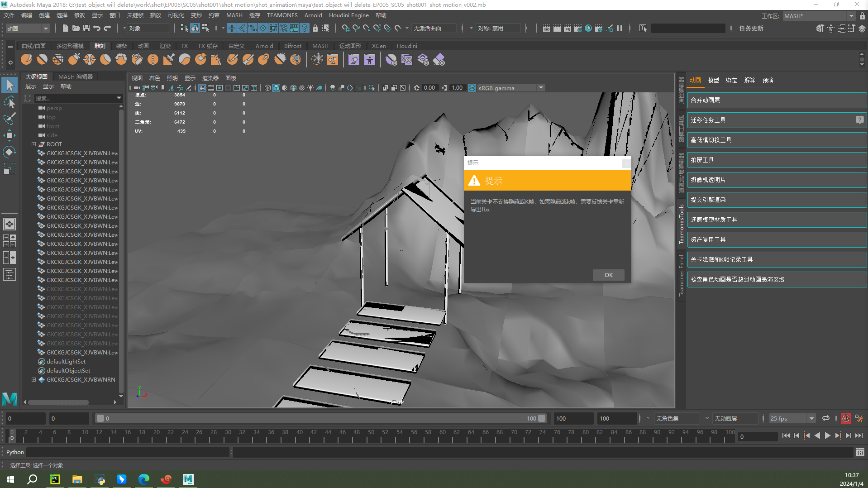This screenshot has width=868, height=488.
Task: Expand the ROOT node in the outliner
Action: point(33,144)
